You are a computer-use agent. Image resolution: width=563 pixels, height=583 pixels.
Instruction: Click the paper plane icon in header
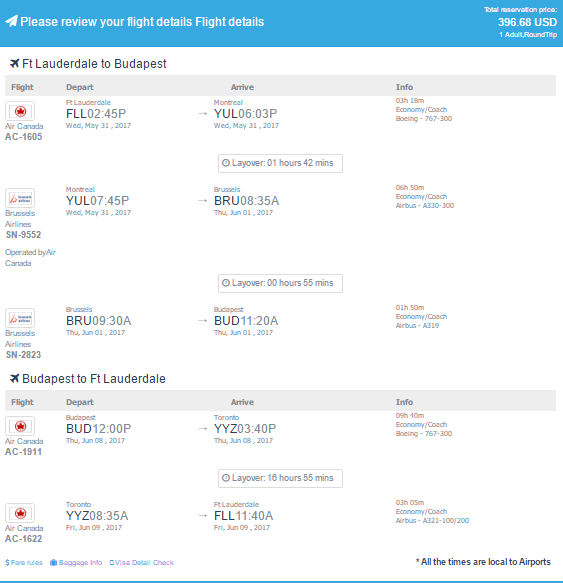pos(11,21)
